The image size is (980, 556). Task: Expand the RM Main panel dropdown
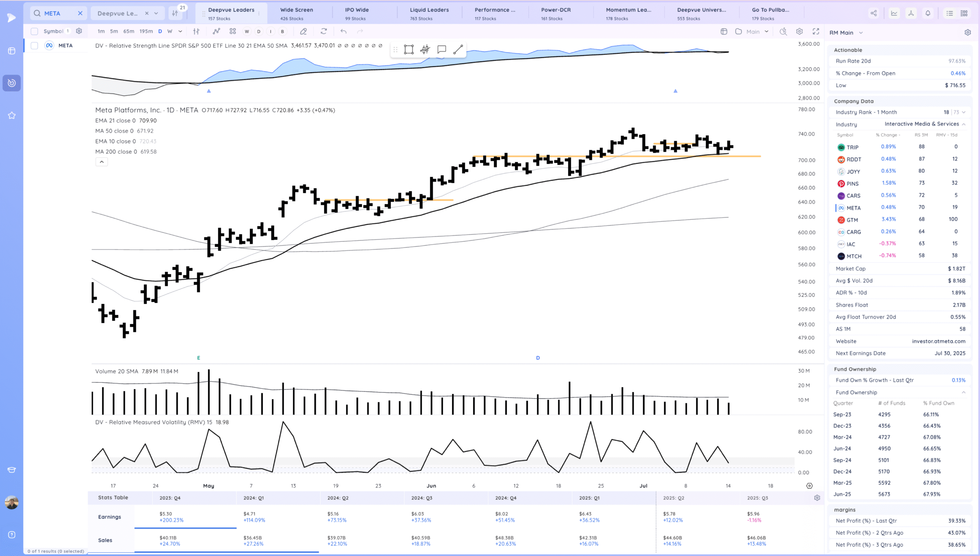[861, 33]
